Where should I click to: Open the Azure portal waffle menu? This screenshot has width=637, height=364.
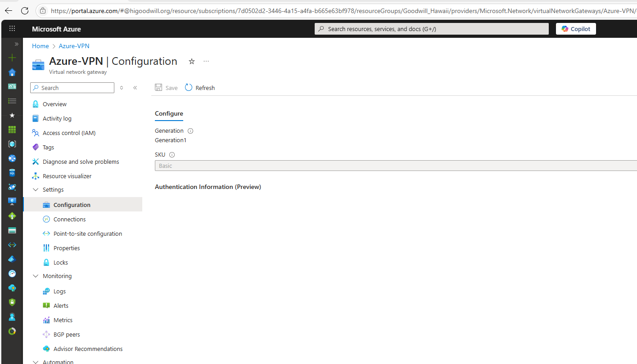(x=12, y=29)
